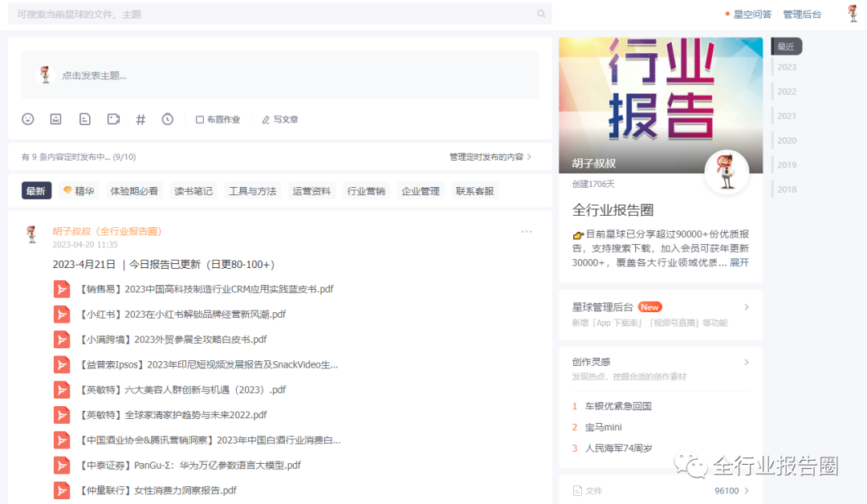This screenshot has height=504, width=867.
Task: Jump to 2023 in the timeline
Action: (x=786, y=67)
